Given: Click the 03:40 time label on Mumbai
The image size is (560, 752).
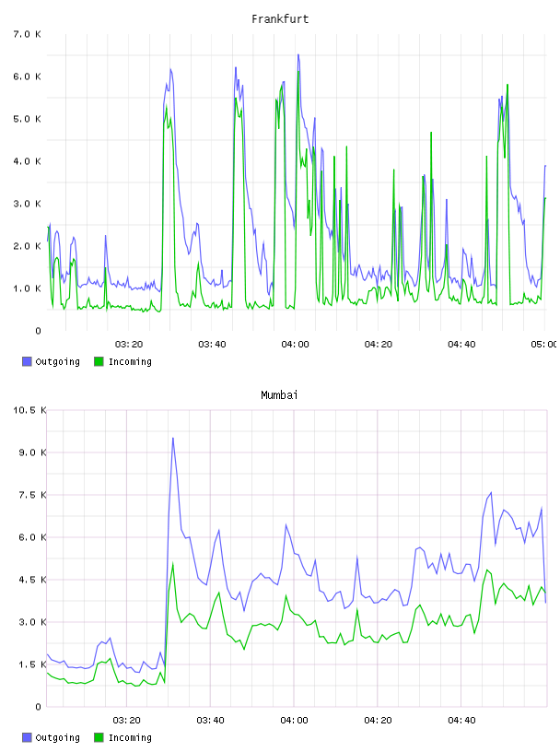Looking at the screenshot, I should [210, 721].
